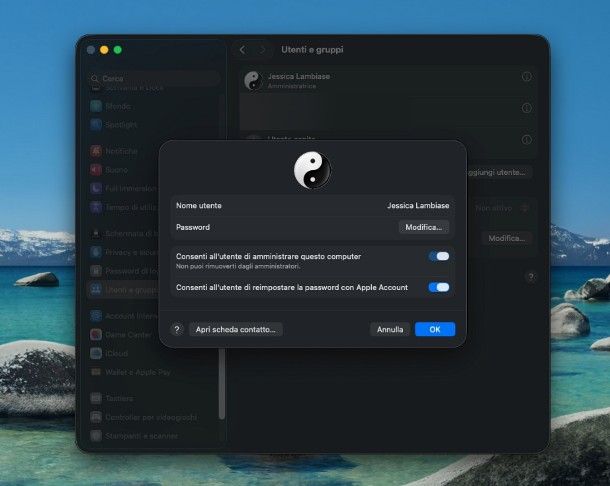Viewport: 610px width, 486px height.
Task: Open Password di login in the sidebar
Action: (124, 271)
